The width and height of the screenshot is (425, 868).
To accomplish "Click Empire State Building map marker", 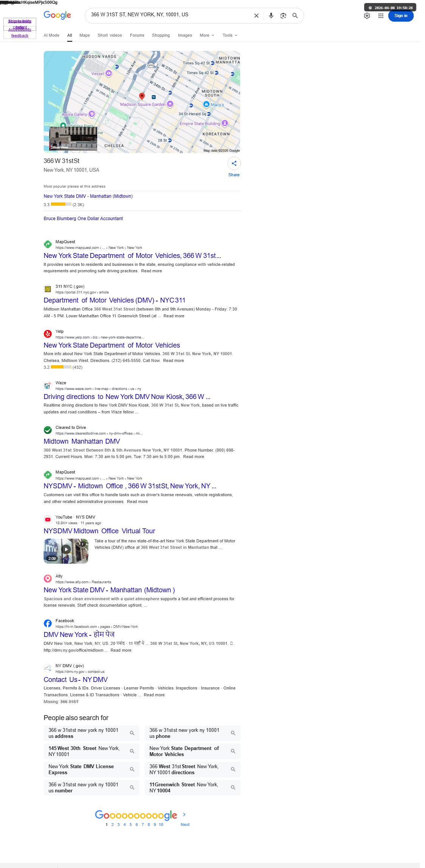I will pos(225,123).
